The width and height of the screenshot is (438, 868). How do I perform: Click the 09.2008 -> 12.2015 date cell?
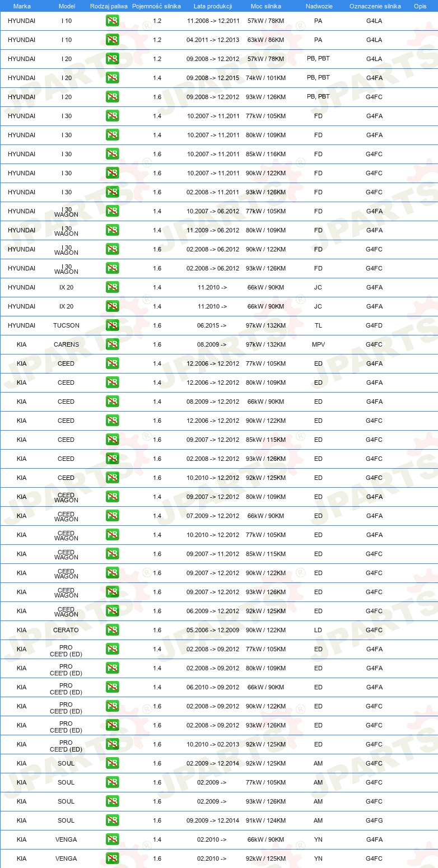(x=213, y=78)
